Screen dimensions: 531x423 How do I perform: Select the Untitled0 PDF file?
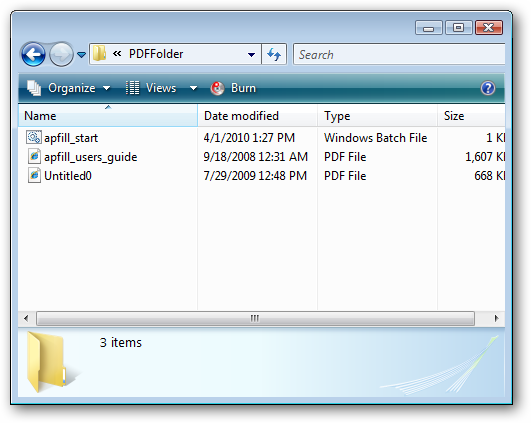(60, 176)
